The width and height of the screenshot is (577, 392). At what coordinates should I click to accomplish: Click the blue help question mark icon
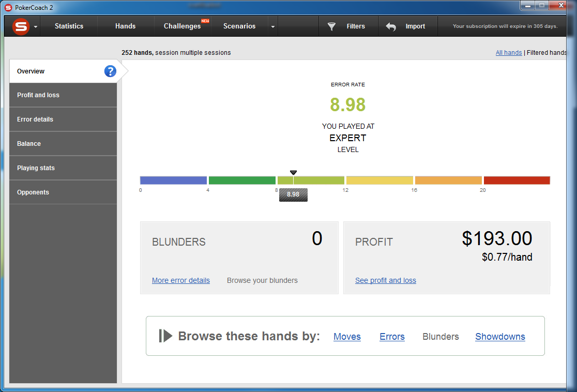(x=110, y=71)
